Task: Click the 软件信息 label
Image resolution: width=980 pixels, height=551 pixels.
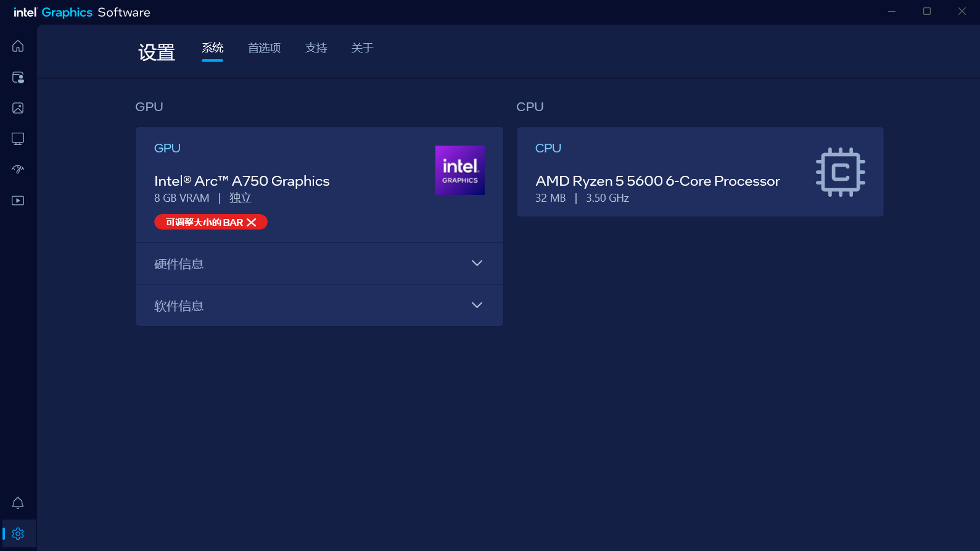Action: pyautogui.click(x=179, y=306)
